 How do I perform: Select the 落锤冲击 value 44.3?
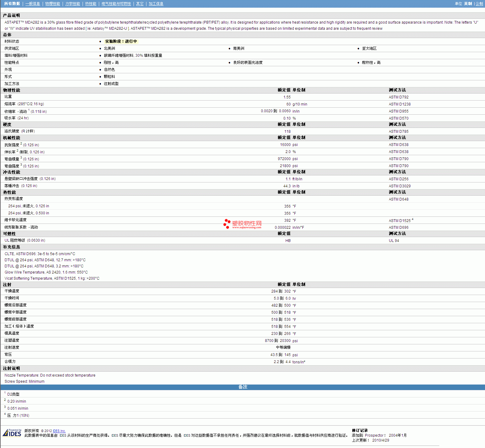point(287,186)
